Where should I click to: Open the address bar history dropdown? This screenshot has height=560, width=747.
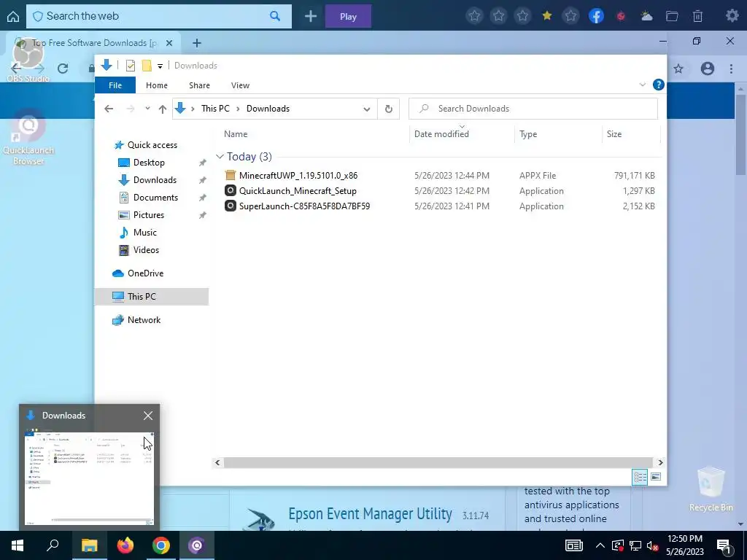(367, 109)
